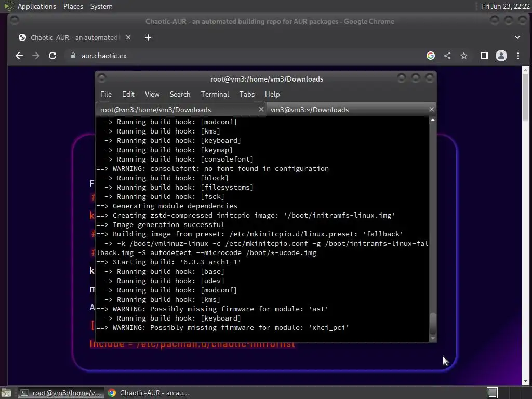Click Chrome page scrollbar thumb
This screenshot has width=532, height=399.
click(x=525, y=96)
